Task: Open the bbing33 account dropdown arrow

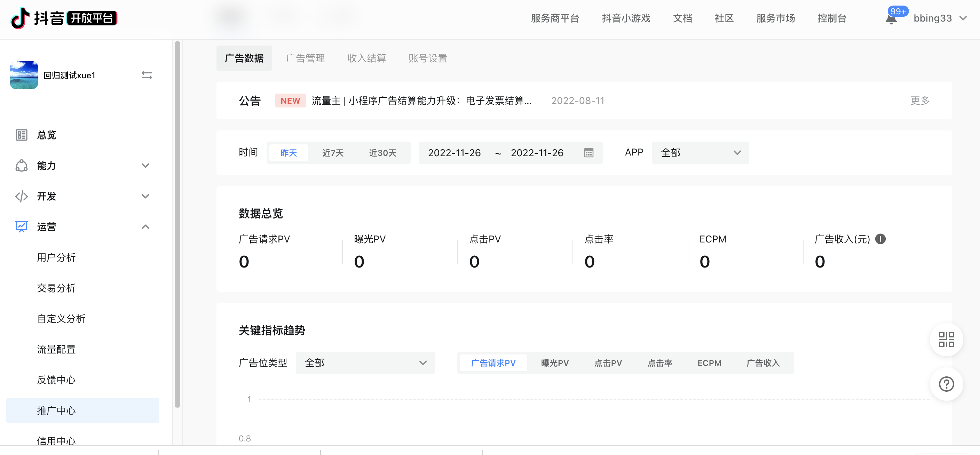Action: (x=963, y=18)
